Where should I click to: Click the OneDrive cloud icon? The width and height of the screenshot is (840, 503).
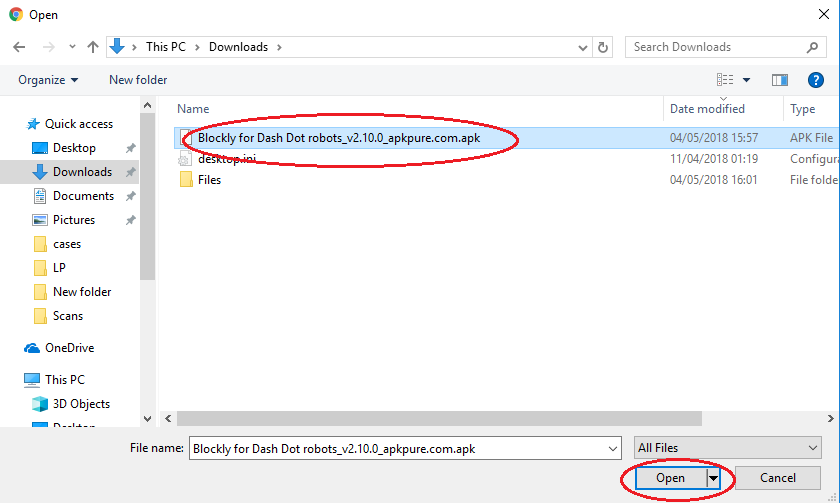pos(32,348)
